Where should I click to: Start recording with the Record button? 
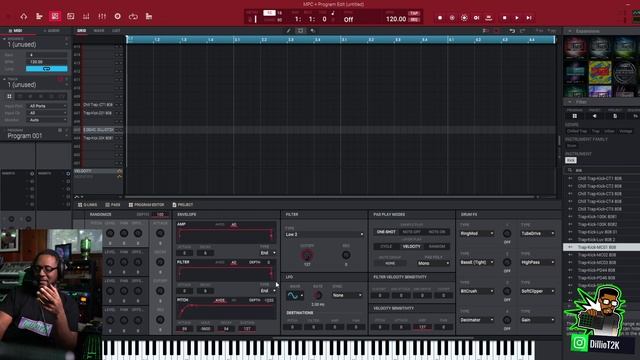click(440, 18)
